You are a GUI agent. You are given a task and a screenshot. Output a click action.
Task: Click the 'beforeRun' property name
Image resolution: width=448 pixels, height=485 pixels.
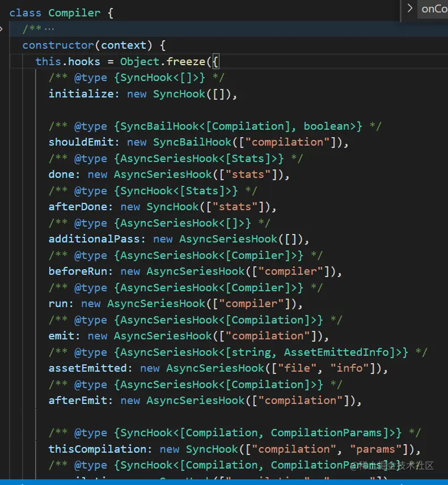tap(78, 271)
